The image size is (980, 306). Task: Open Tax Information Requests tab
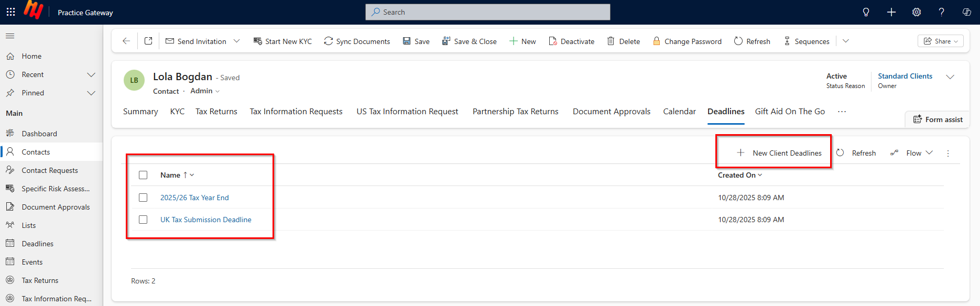tap(296, 112)
